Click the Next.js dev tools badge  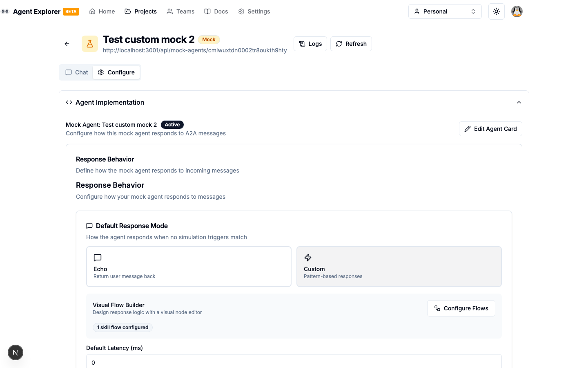(x=16, y=352)
